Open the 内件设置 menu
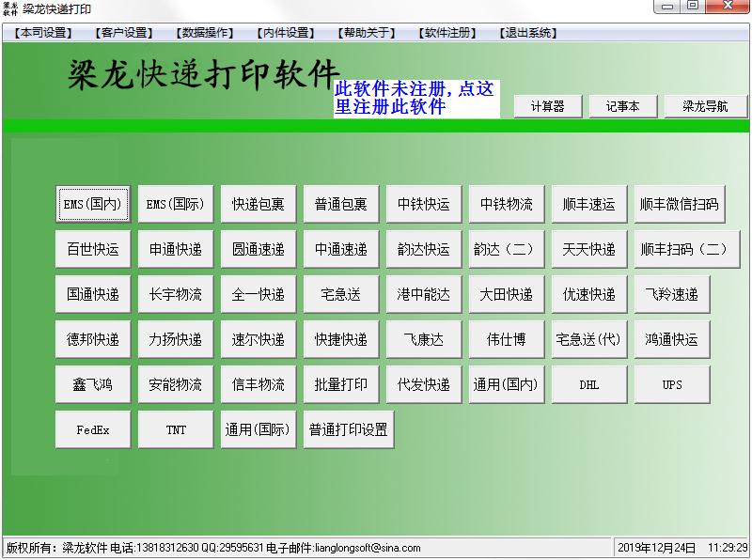 coord(286,33)
